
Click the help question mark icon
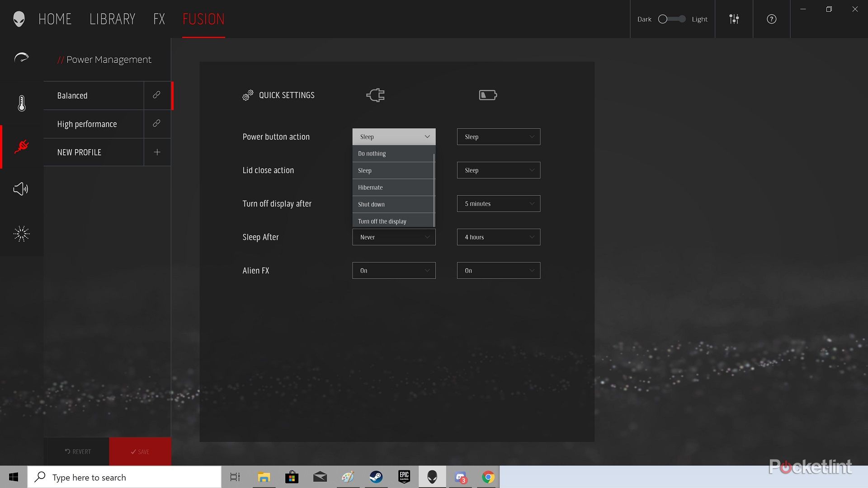(x=771, y=19)
